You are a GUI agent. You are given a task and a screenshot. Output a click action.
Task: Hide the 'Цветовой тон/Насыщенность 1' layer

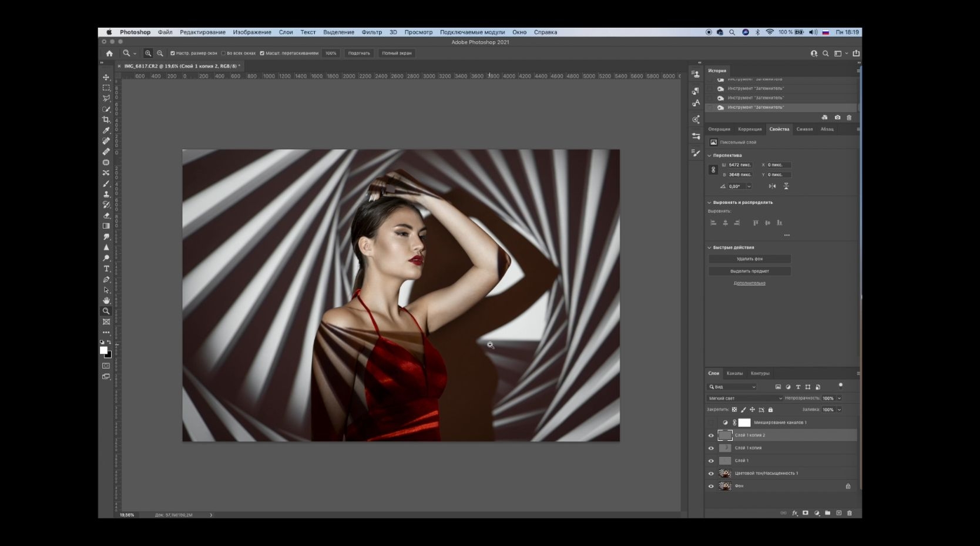[711, 474]
